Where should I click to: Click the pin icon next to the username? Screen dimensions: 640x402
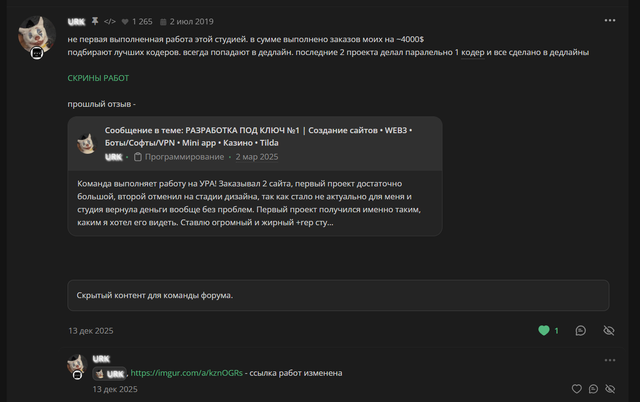[95, 21]
